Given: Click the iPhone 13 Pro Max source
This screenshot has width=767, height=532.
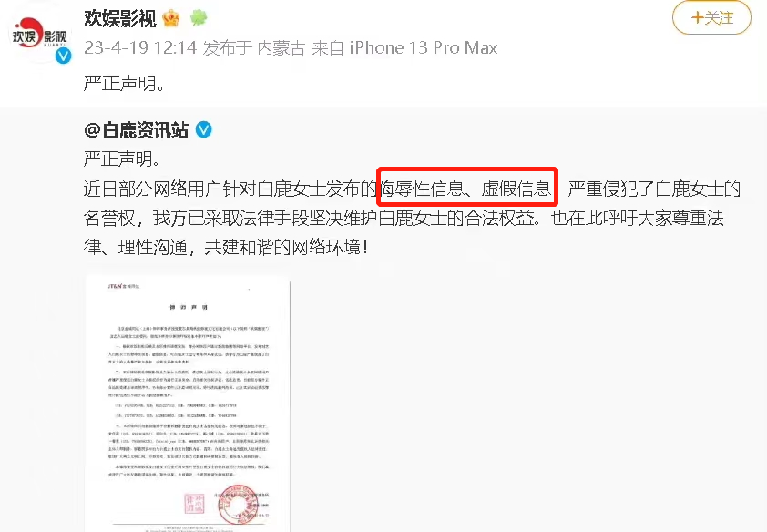Looking at the screenshot, I should [423, 48].
